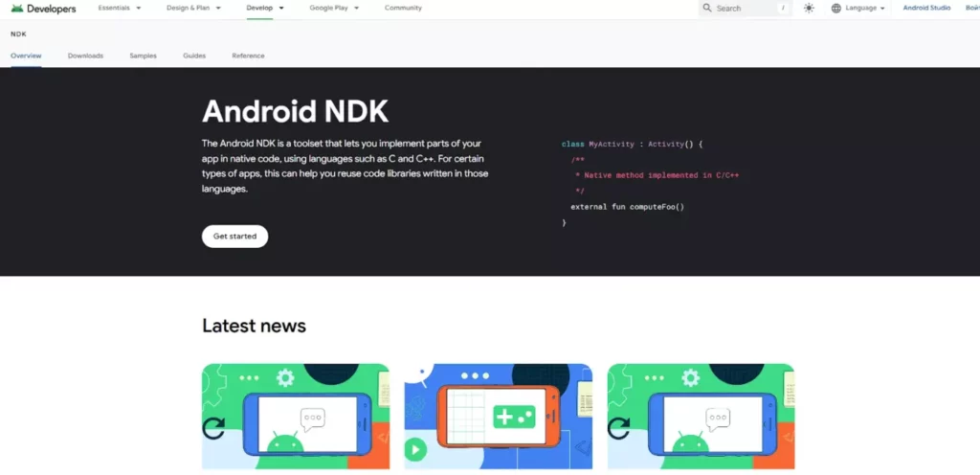Click the Android Developers logo

[43, 9]
